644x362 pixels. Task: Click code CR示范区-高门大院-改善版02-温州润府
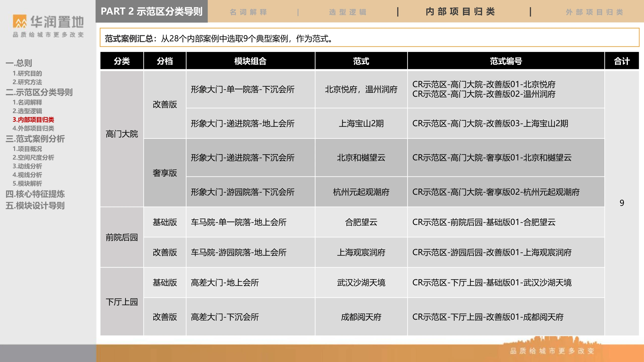[x=484, y=94]
